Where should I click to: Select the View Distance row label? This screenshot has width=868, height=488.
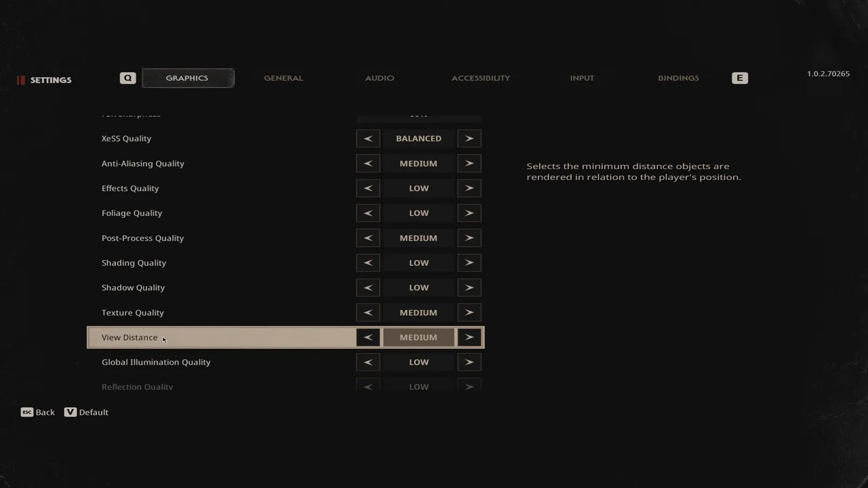pyautogui.click(x=129, y=337)
